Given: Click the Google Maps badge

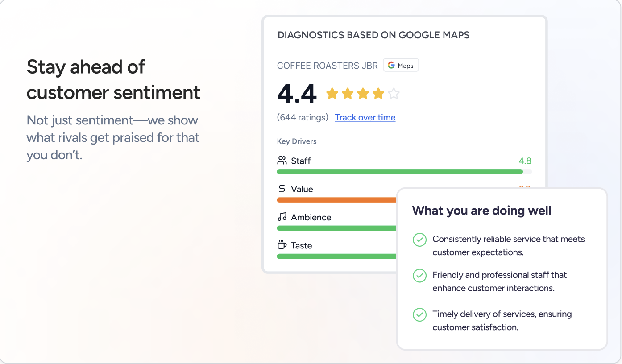Looking at the screenshot, I should [x=401, y=66].
